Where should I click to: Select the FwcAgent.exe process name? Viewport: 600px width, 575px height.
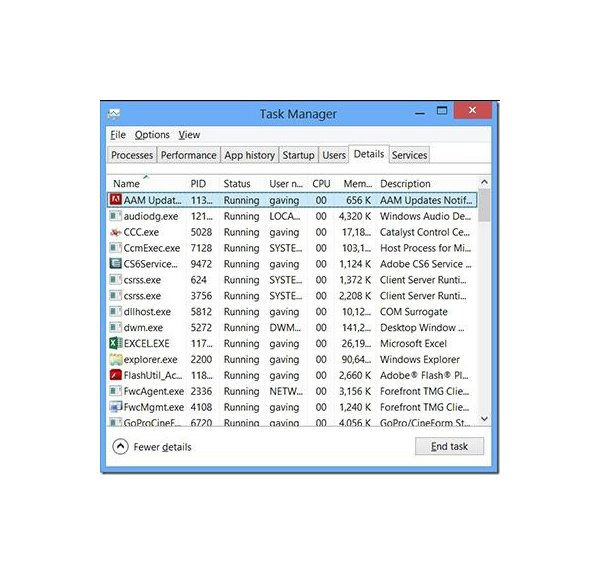[153, 392]
